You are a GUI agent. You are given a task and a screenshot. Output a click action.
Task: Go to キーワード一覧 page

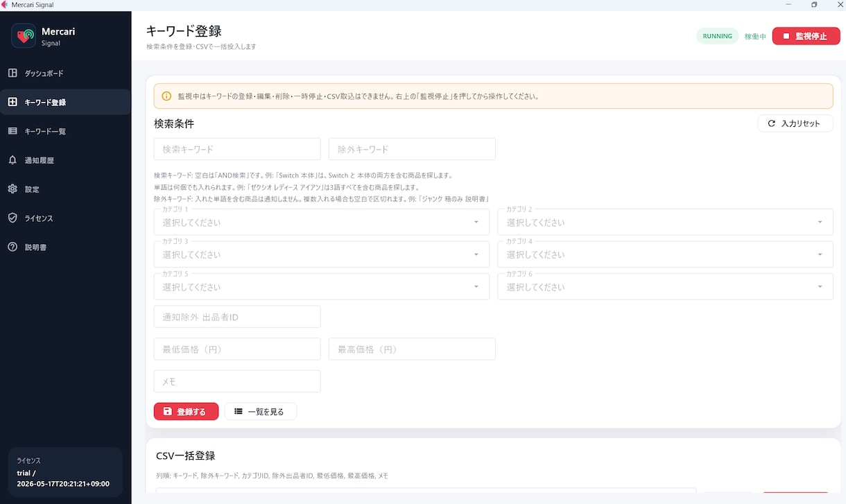(65, 131)
